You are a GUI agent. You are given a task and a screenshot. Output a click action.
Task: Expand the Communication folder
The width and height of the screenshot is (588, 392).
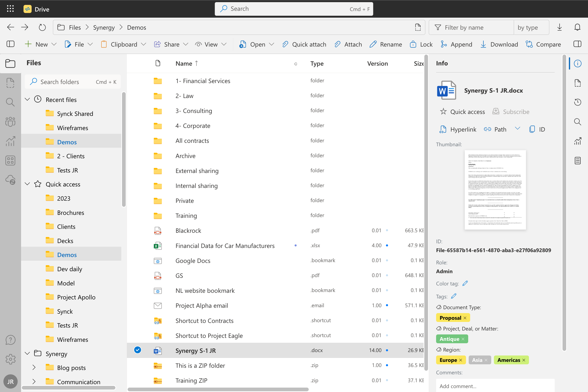(x=34, y=381)
